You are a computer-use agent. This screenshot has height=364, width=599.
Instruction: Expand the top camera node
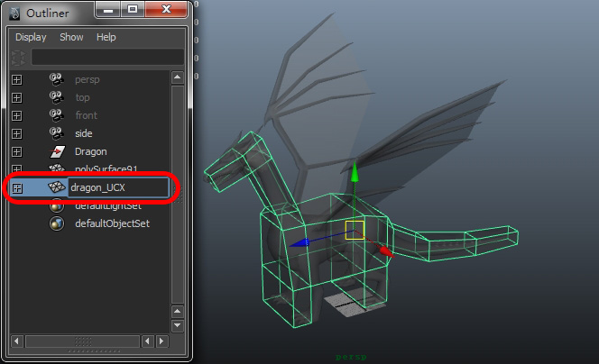pyautogui.click(x=16, y=97)
